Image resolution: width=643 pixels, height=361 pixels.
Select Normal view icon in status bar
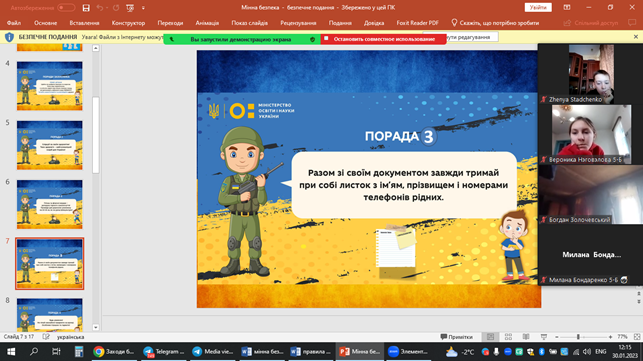pyautogui.click(x=490, y=337)
